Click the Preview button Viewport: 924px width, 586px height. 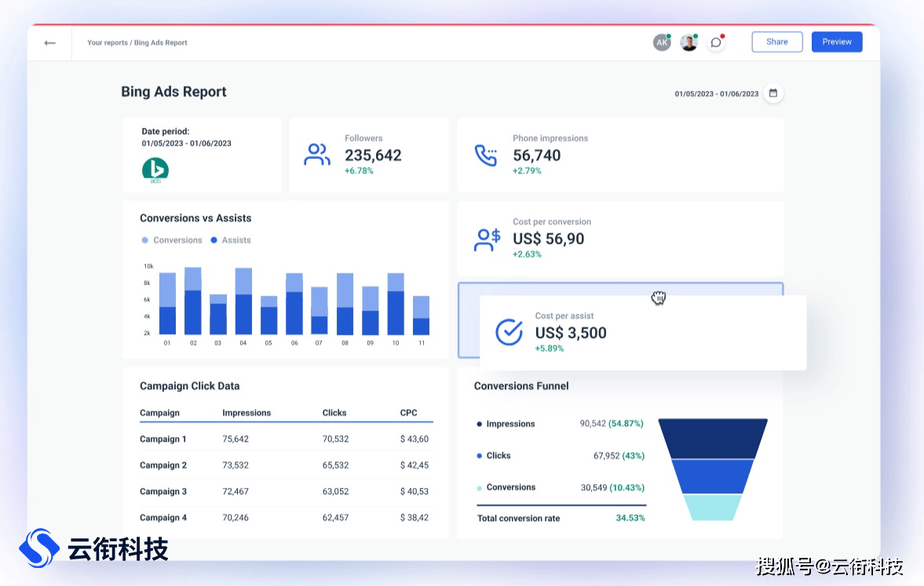point(837,42)
